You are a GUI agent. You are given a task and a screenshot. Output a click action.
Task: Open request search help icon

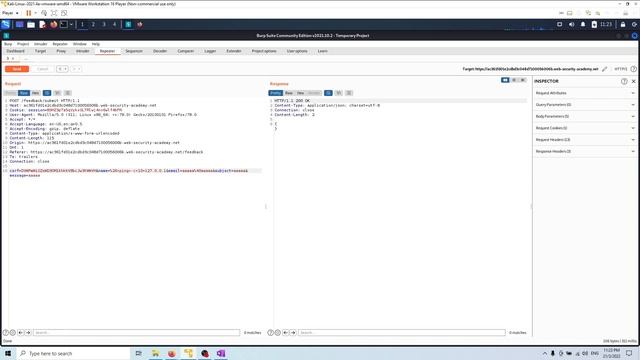(6, 333)
